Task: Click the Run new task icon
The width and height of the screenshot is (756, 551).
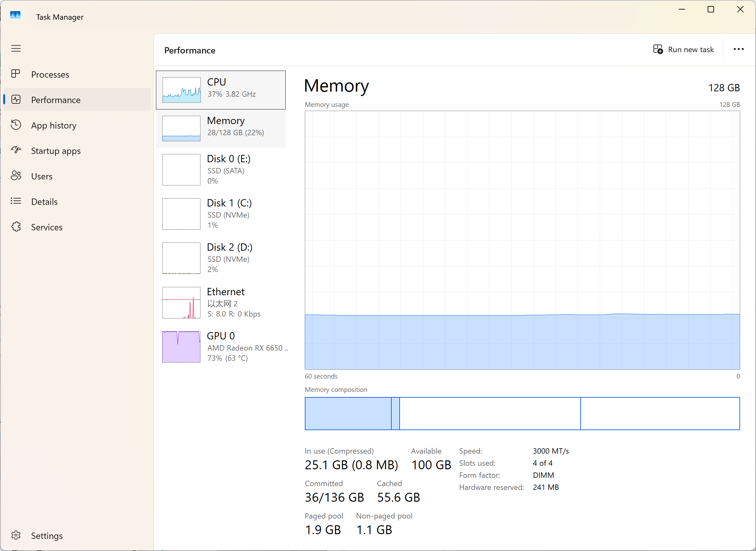Action: coord(658,49)
